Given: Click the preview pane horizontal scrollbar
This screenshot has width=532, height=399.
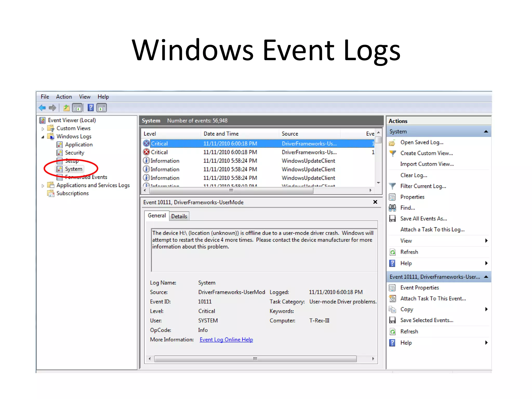Looking at the screenshot, I should coord(255,359).
